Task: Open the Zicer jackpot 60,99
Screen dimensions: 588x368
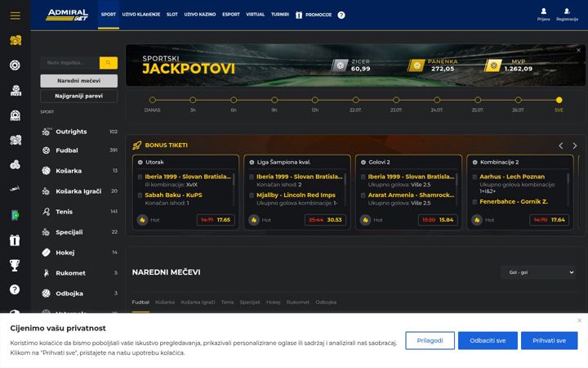Action: [351, 65]
